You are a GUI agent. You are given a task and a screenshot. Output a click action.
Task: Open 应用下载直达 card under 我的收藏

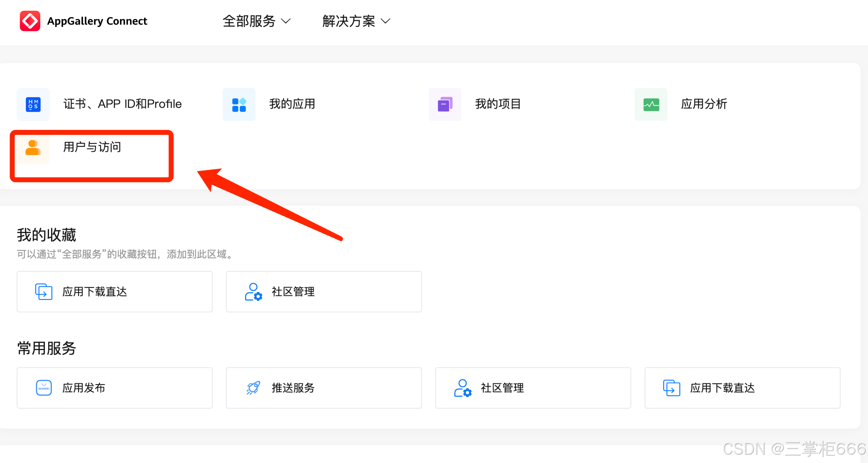point(115,292)
